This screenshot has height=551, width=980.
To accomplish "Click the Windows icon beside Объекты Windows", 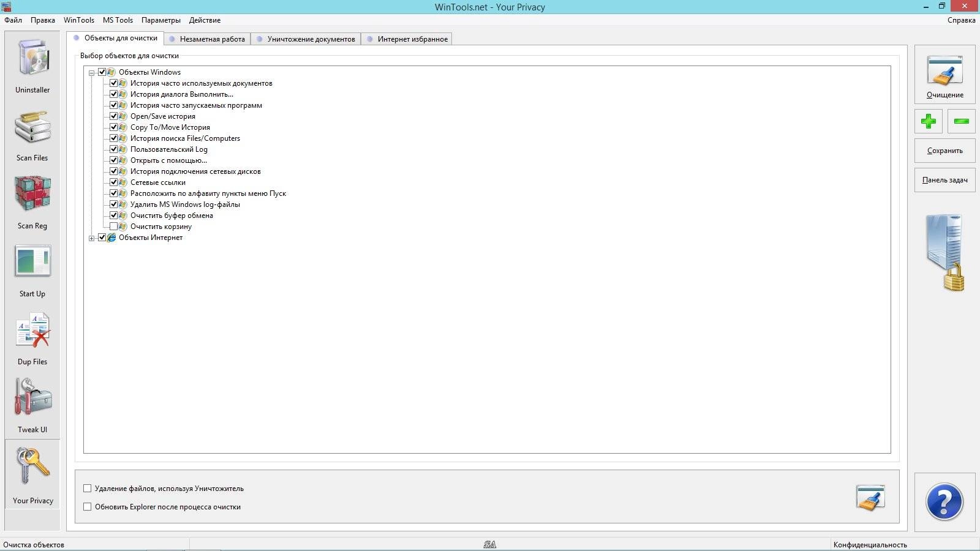I will point(111,72).
